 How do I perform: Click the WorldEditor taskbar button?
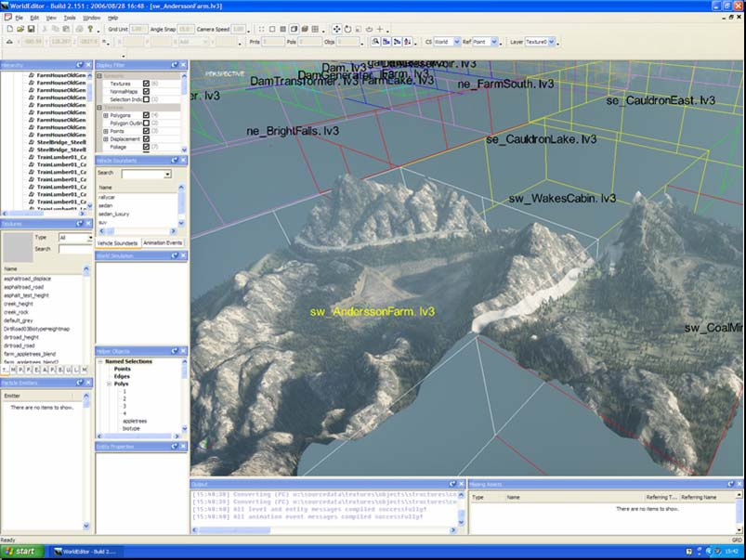[x=85, y=552]
